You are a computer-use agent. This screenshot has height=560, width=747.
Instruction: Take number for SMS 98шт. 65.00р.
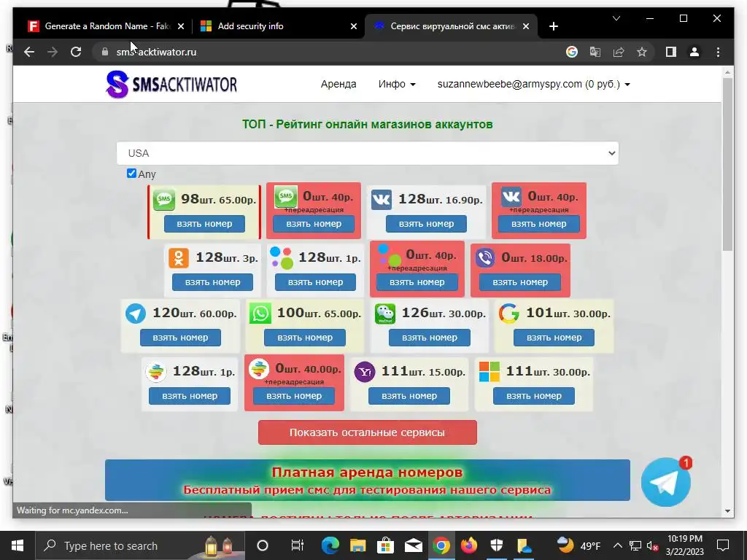point(204,224)
